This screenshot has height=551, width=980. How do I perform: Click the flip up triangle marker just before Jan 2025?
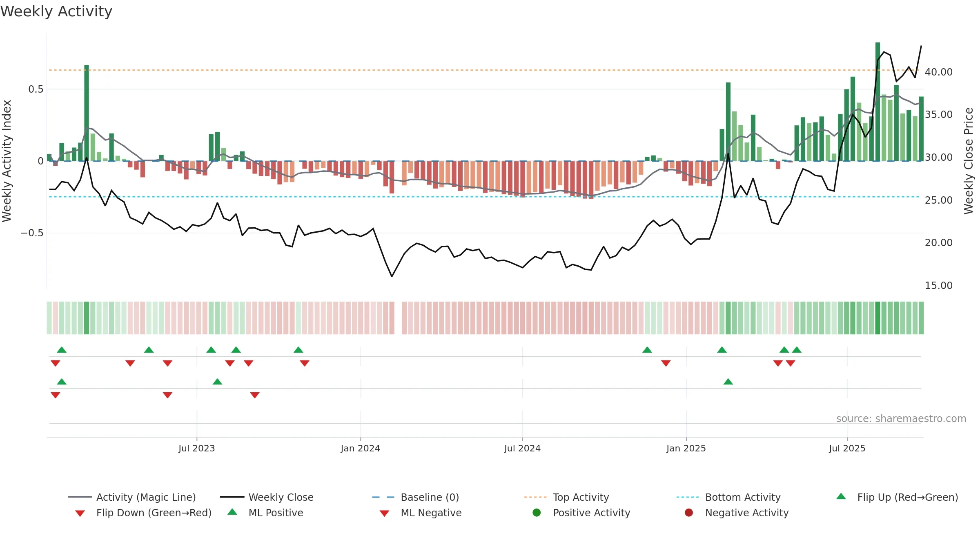point(647,350)
